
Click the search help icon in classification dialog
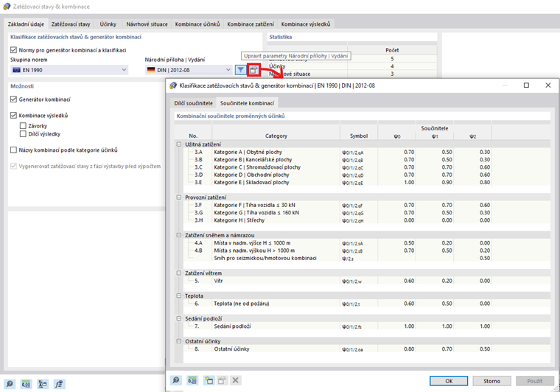click(x=175, y=380)
